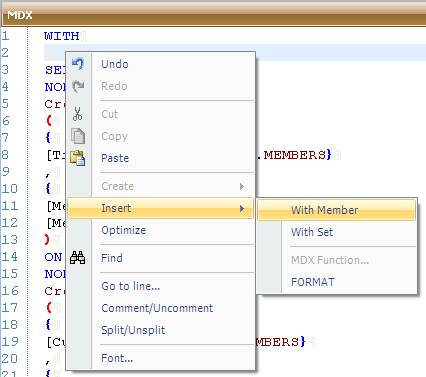
Task: Select MDX Function... submenu entry
Action: 337,260
